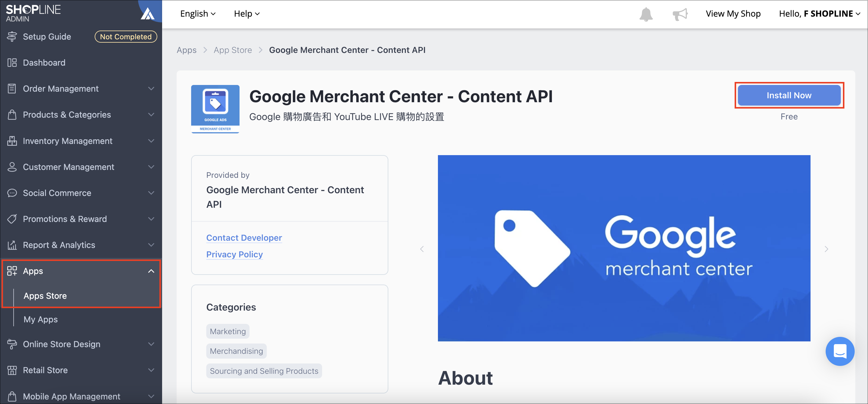Image resolution: width=868 pixels, height=404 pixels.
Task: Expand the Mobile App Management chevron
Action: pyautogui.click(x=151, y=396)
